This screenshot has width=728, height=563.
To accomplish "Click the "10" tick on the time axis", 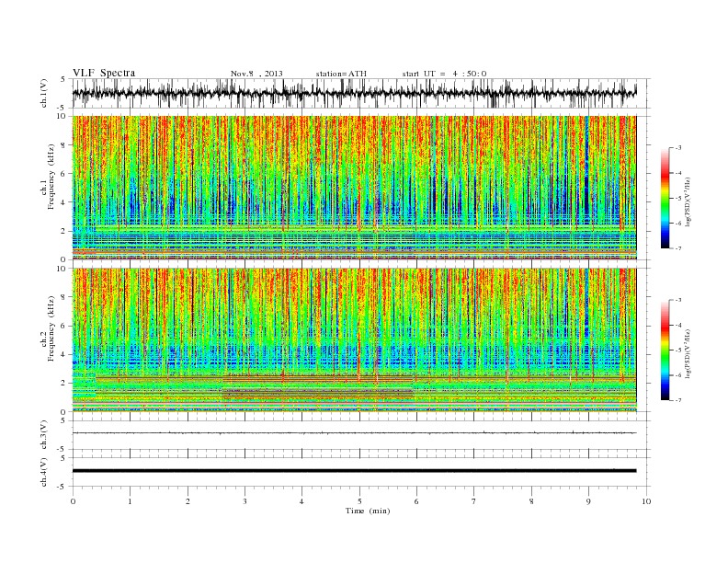I will click(x=646, y=501).
